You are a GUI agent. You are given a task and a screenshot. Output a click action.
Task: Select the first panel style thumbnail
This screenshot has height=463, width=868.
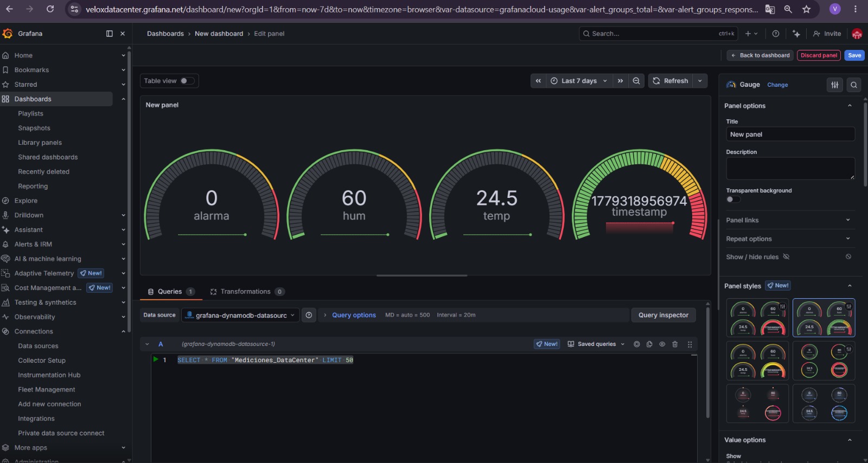(758, 318)
